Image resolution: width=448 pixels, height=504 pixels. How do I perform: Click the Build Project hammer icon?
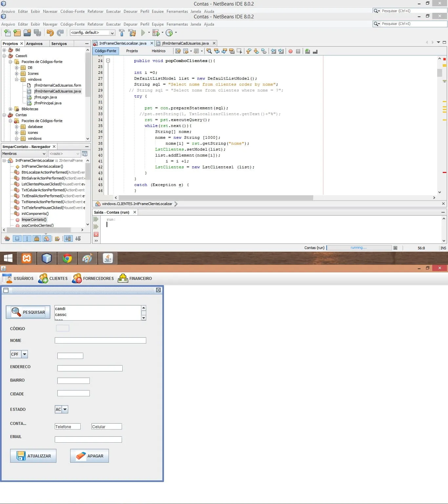[x=122, y=32]
